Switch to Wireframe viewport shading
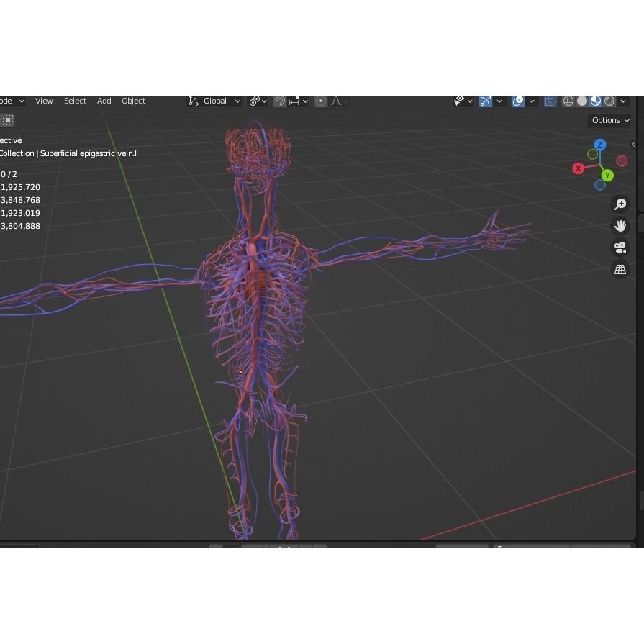This screenshot has width=644, height=644. point(568,101)
